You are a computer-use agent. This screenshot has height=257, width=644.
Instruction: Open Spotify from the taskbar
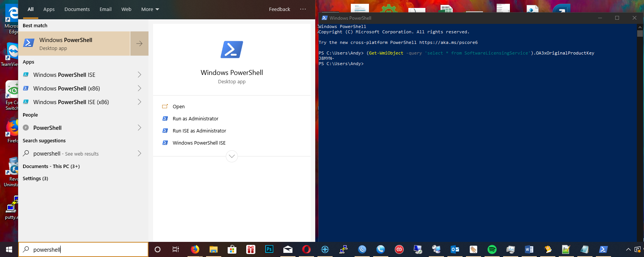tap(492, 249)
